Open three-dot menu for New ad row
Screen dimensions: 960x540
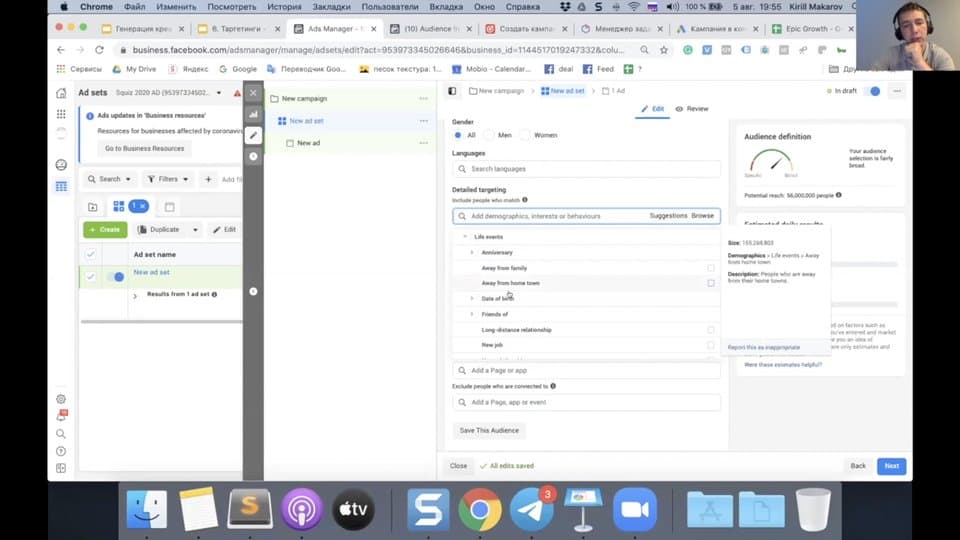pyautogui.click(x=423, y=143)
